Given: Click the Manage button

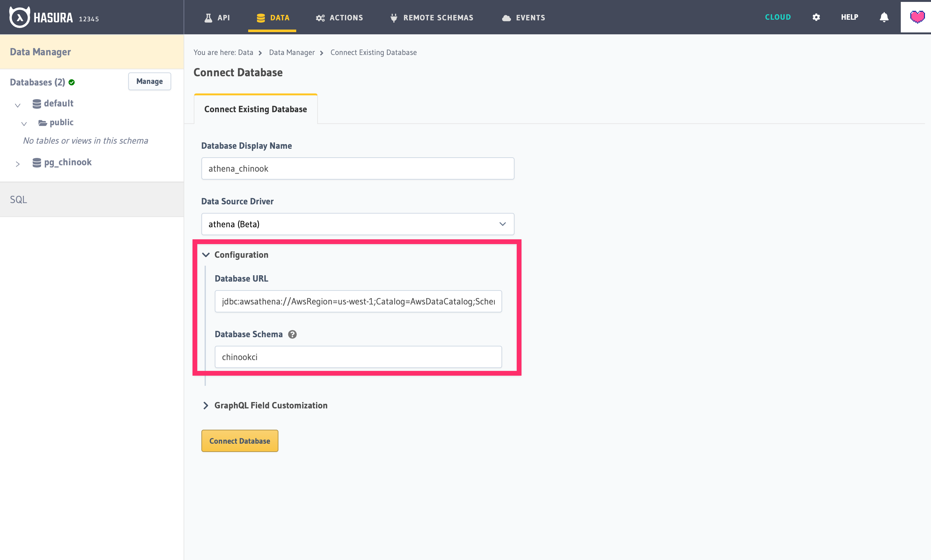Looking at the screenshot, I should 149,81.
